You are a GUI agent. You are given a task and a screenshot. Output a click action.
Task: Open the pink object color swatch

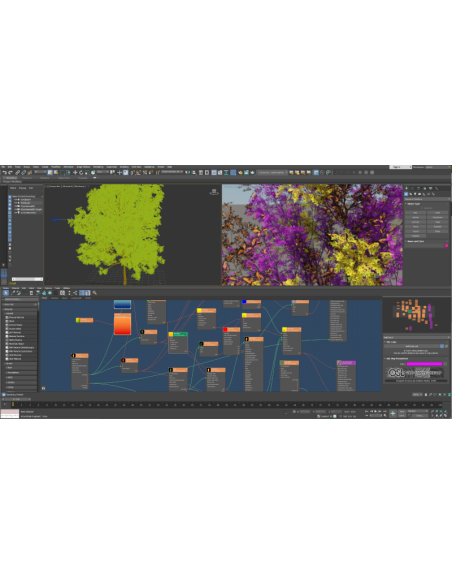pyautogui.click(x=446, y=246)
